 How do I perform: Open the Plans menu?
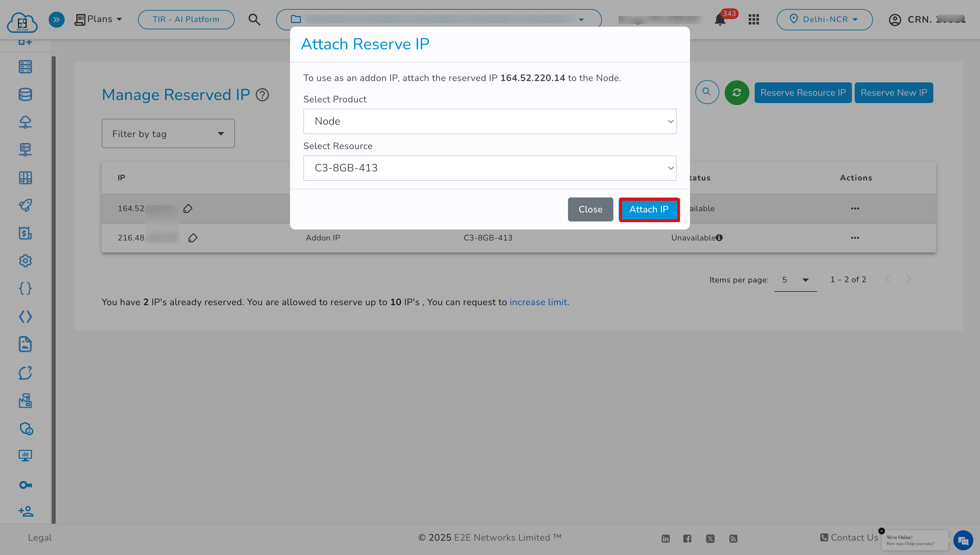click(x=98, y=19)
